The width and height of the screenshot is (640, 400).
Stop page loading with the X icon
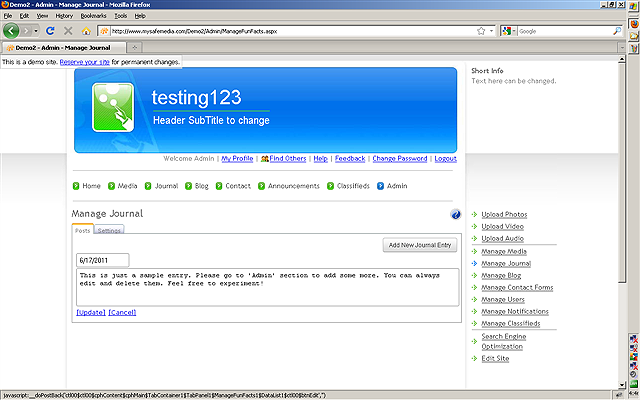coord(68,31)
